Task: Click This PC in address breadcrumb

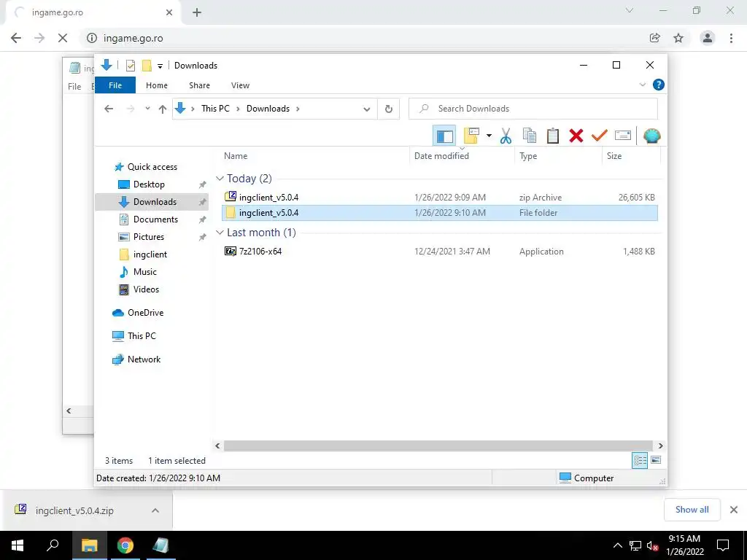Action: click(x=215, y=109)
